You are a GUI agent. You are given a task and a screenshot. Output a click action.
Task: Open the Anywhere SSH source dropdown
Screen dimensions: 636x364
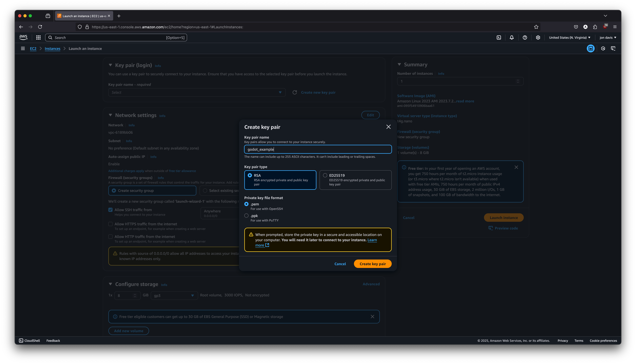tap(220, 213)
